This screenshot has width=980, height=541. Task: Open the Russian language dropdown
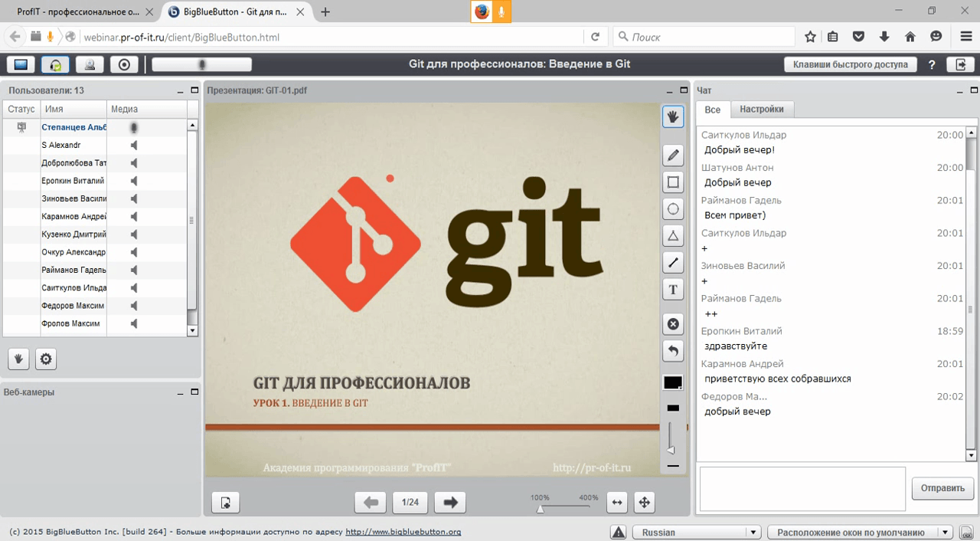click(x=696, y=533)
